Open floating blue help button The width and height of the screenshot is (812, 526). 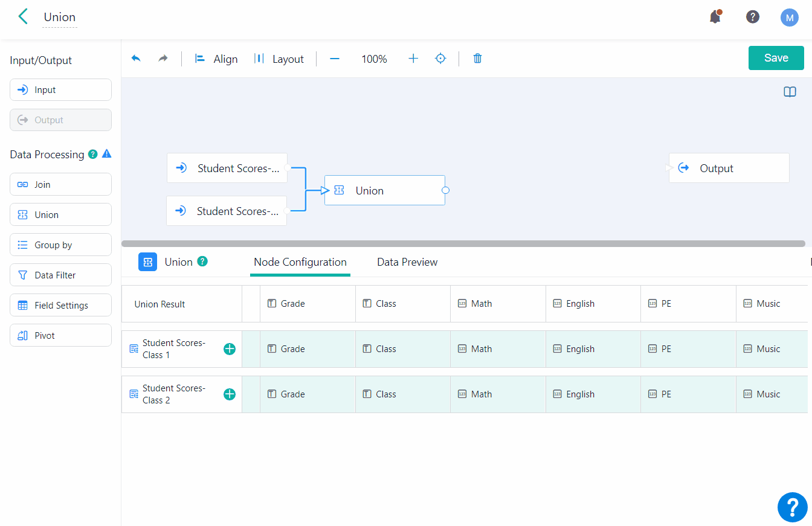tap(792, 507)
